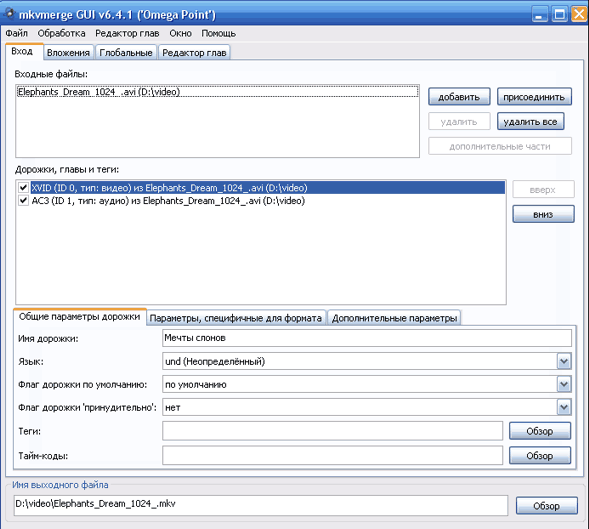Viewport: 589px width, 529px height.
Task: Expand the Язык language dropdown
Action: click(564, 362)
